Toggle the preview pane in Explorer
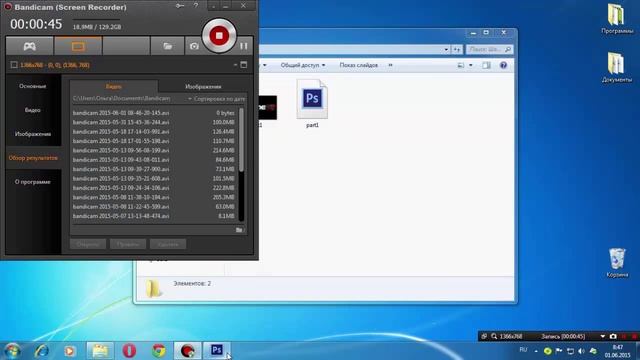This screenshot has height=360, width=640. point(486,65)
